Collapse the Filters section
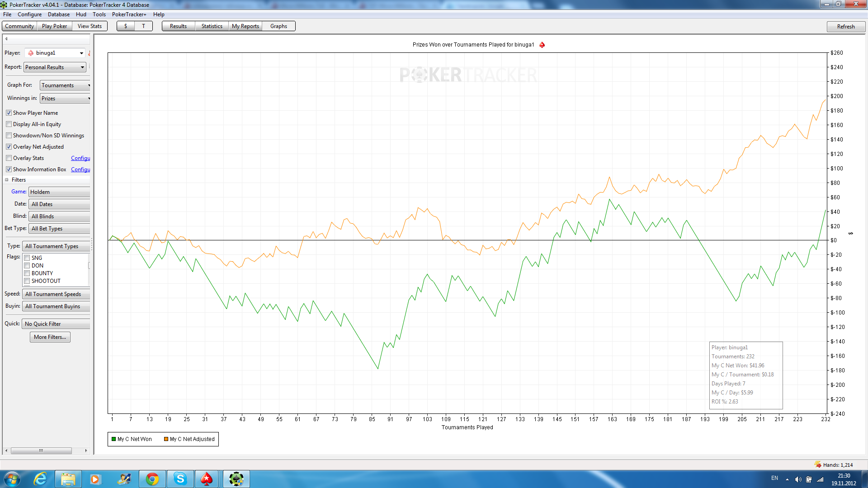The width and height of the screenshot is (868, 488). pyautogui.click(x=7, y=180)
